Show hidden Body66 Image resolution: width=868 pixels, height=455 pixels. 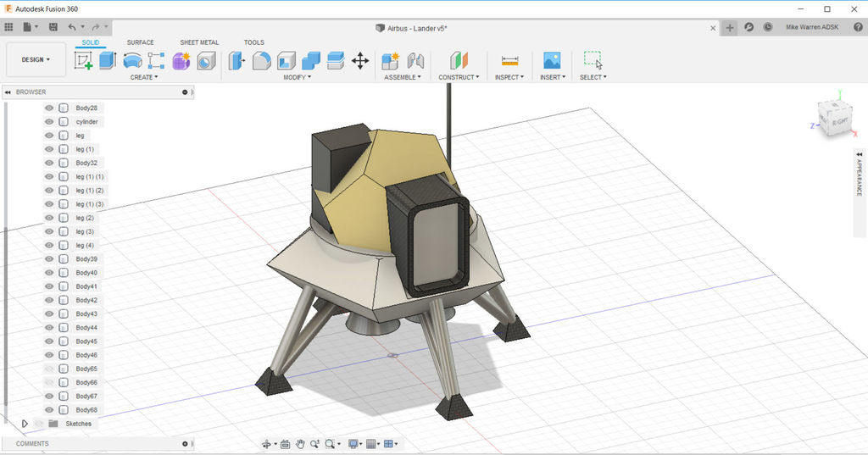coord(49,382)
